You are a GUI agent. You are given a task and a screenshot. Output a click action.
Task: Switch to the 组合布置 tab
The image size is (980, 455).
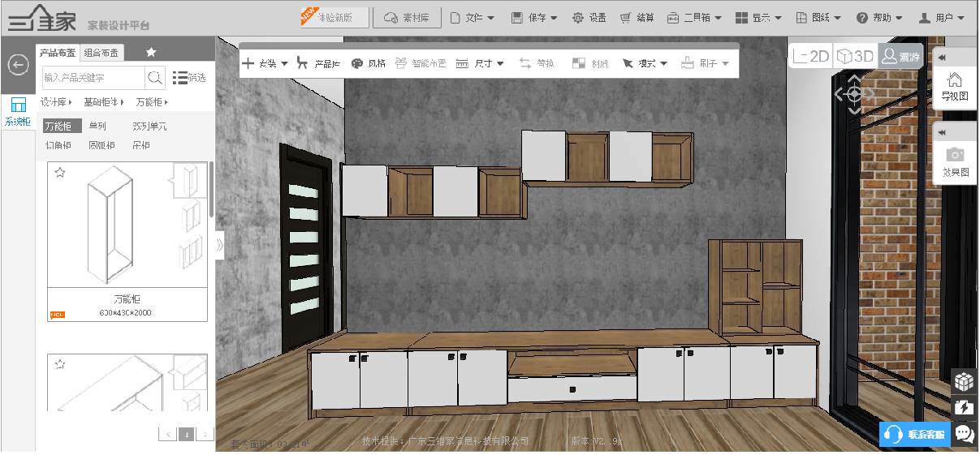[x=102, y=53]
